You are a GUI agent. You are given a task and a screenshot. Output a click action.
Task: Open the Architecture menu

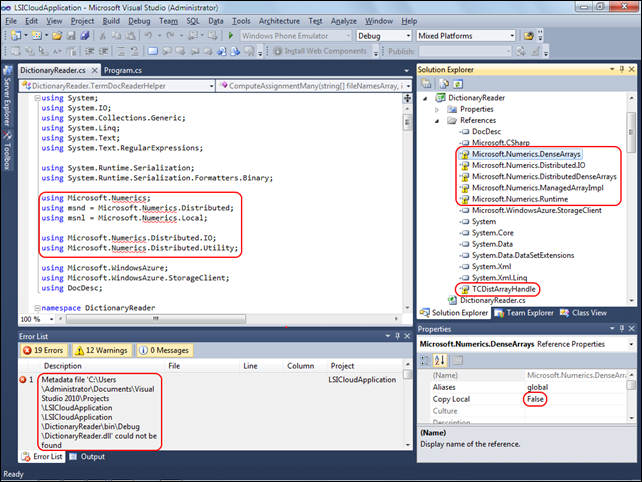click(279, 21)
